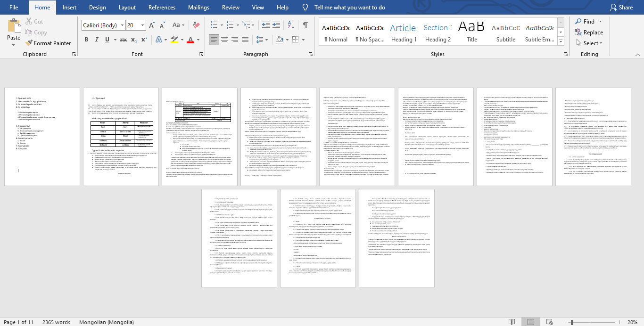Click the Grow Font size icon

click(152, 25)
